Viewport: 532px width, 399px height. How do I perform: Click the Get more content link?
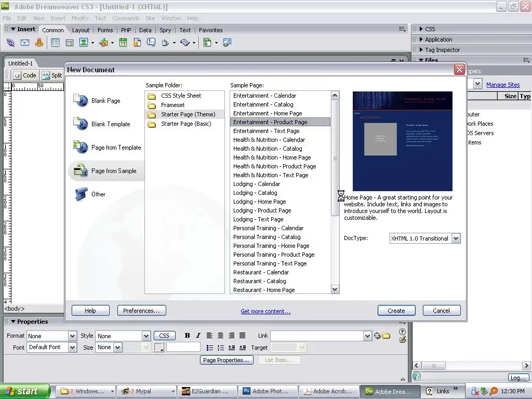[x=265, y=311]
